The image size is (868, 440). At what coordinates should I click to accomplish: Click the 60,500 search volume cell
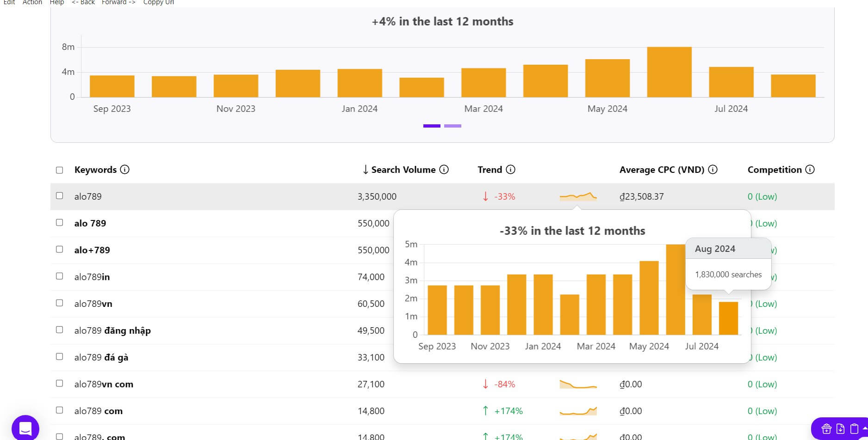(371, 304)
